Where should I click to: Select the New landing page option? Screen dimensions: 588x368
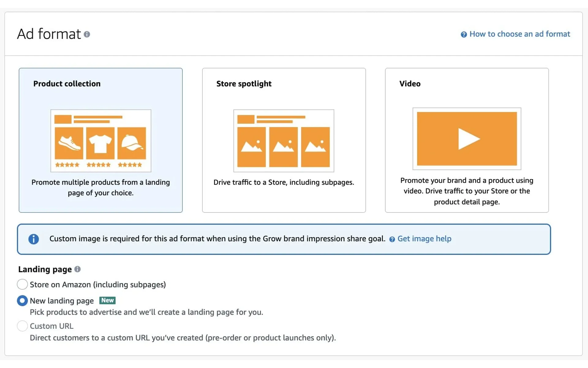22,301
